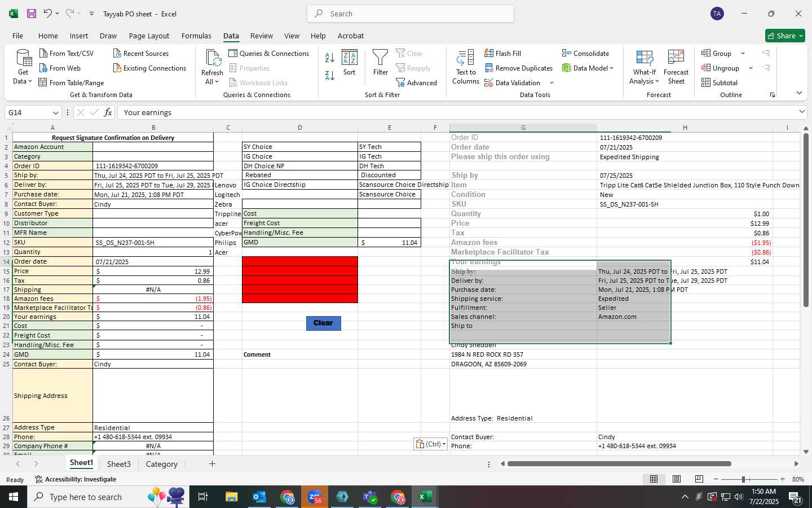Screen dimensions: 812x508
Task: Expand Data Validation dropdown arrow
Action: click(551, 82)
